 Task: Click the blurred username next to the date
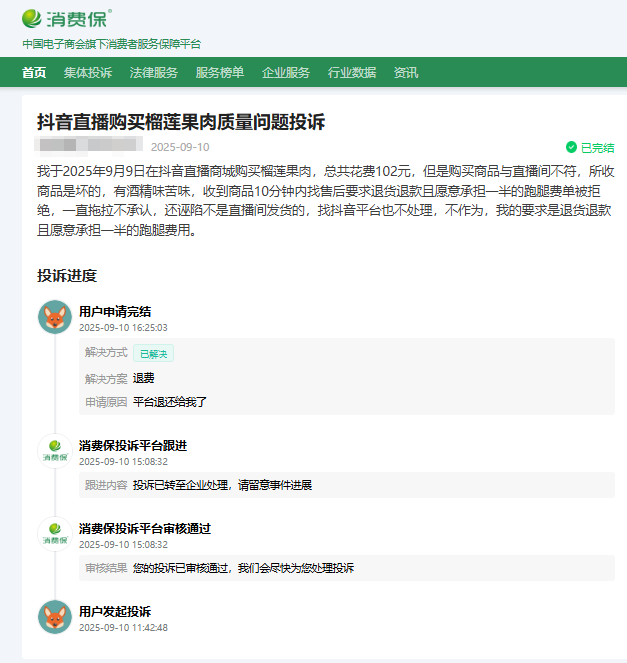click(x=89, y=145)
